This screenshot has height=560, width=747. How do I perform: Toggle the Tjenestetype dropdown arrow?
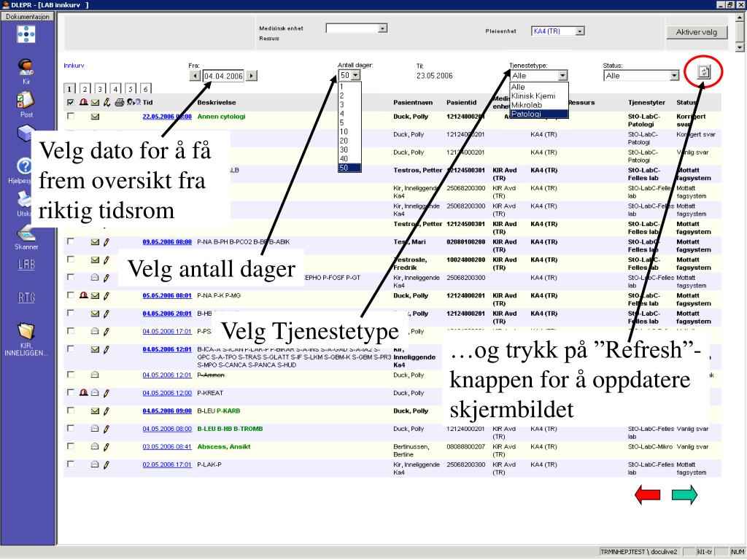pyautogui.click(x=562, y=76)
